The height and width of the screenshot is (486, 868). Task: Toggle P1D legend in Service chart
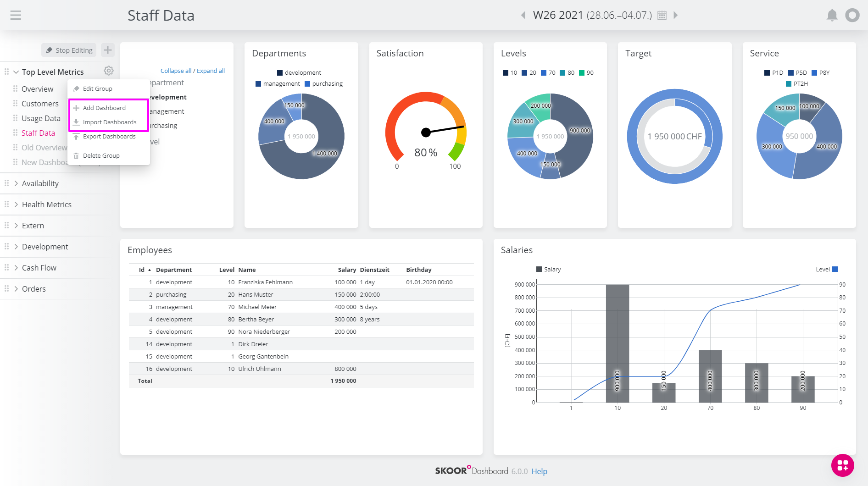click(773, 72)
